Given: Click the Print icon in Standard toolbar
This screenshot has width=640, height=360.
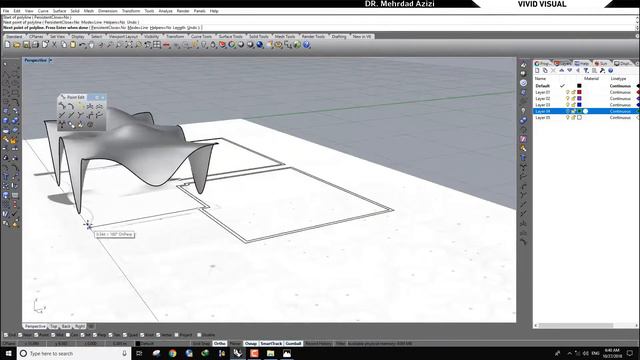Looking at the screenshot, I should pyautogui.click(x=36, y=44).
